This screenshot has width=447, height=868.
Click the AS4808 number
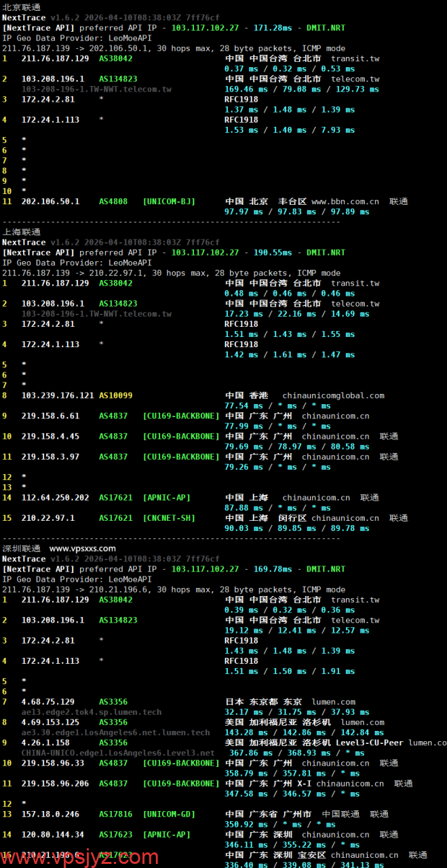pyautogui.click(x=113, y=201)
